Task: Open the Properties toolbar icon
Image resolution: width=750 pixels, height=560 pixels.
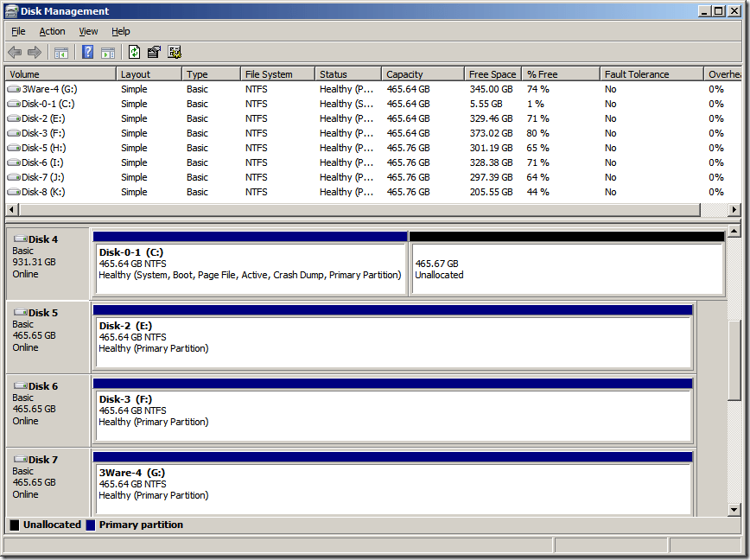Action: tap(155, 53)
